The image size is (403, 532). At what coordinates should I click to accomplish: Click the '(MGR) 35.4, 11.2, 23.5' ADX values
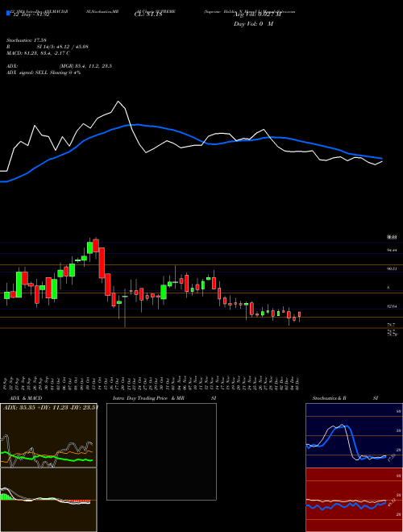85,66
